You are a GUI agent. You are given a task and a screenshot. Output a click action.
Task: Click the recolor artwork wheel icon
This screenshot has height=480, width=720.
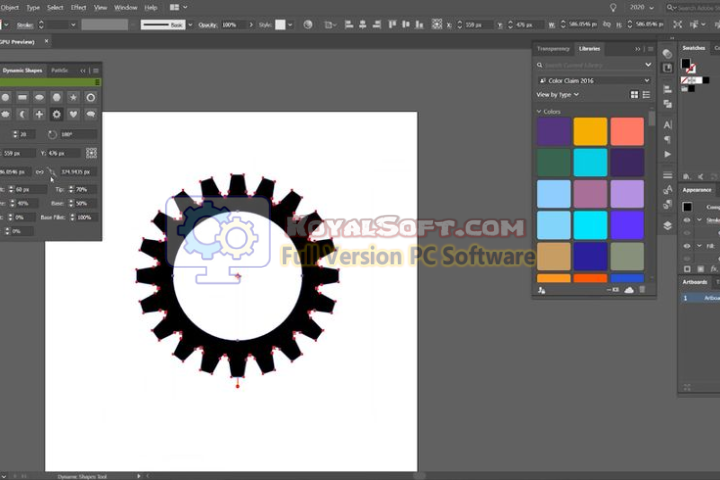[x=308, y=25]
